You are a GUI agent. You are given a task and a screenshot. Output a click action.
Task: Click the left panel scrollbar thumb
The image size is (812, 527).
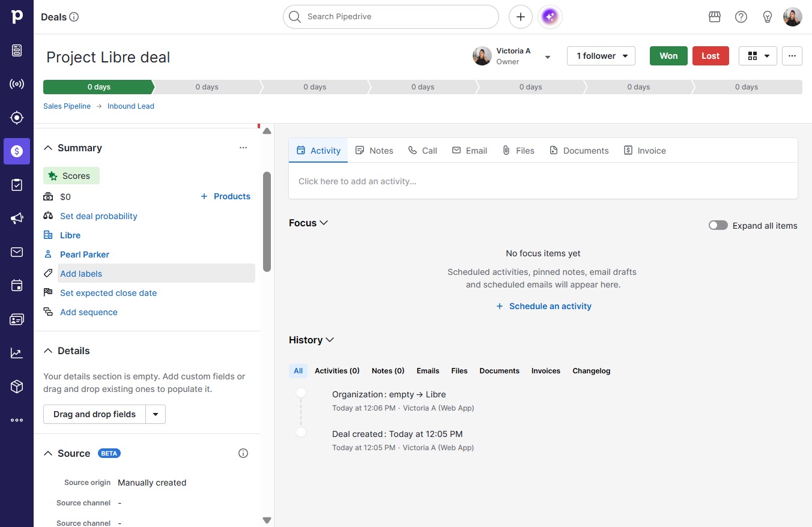267,221
